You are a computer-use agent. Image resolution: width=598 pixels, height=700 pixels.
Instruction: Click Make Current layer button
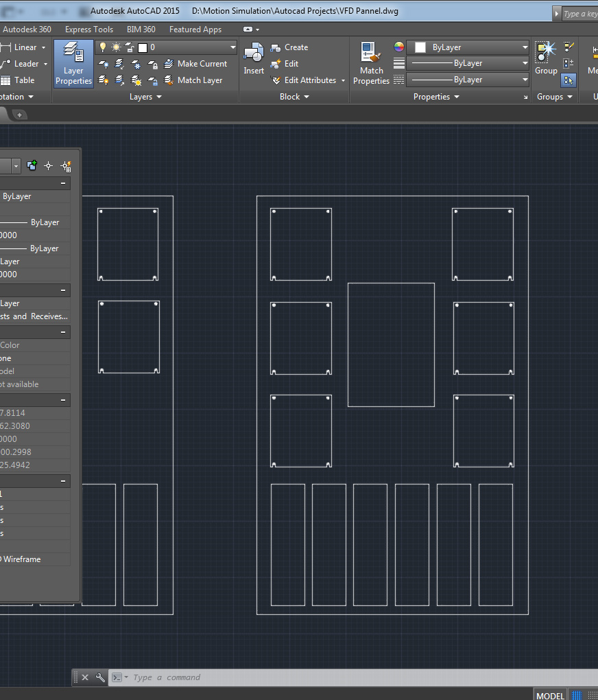195,64
